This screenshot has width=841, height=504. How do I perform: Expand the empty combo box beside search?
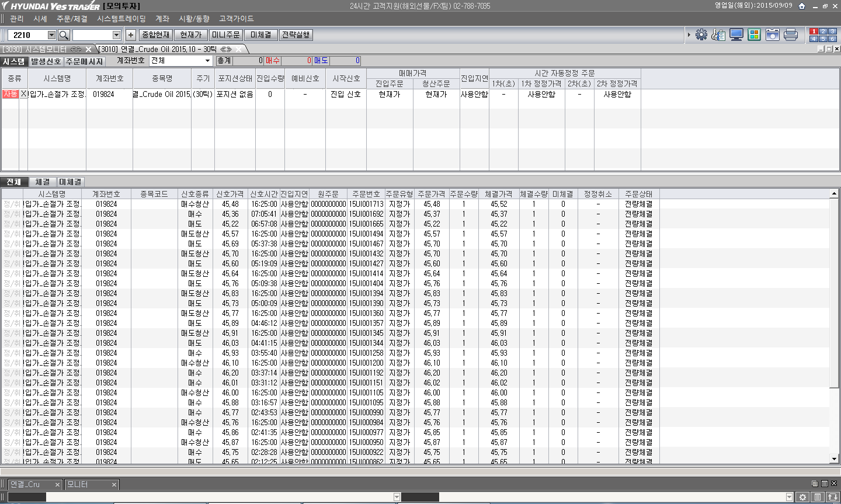tap(116, 35)
